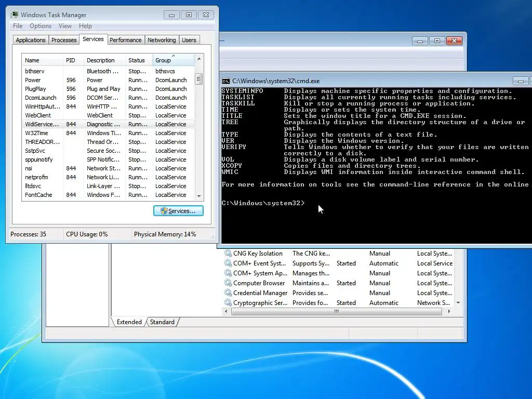Maximize the Services window behind the console
This screenshot has height=399, width=532.
point(437,41)
